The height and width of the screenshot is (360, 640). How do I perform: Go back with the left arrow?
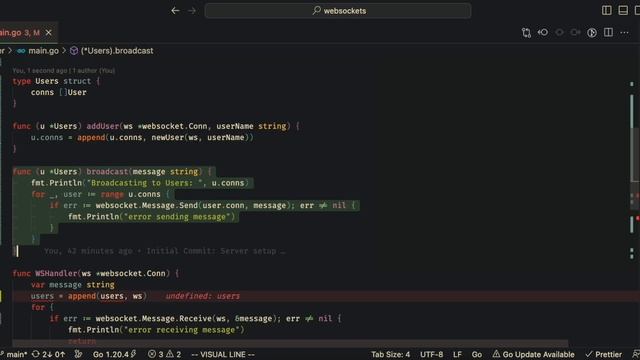click(175, 11)
